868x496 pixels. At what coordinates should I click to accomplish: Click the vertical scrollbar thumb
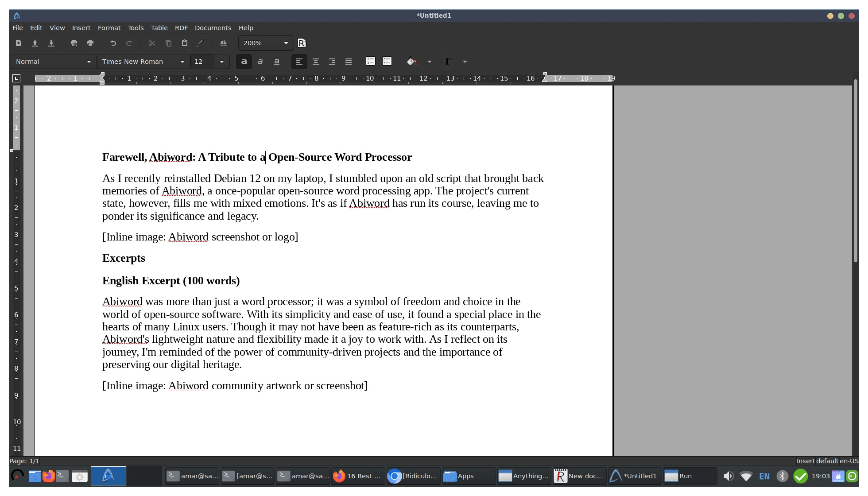(856, 170)
